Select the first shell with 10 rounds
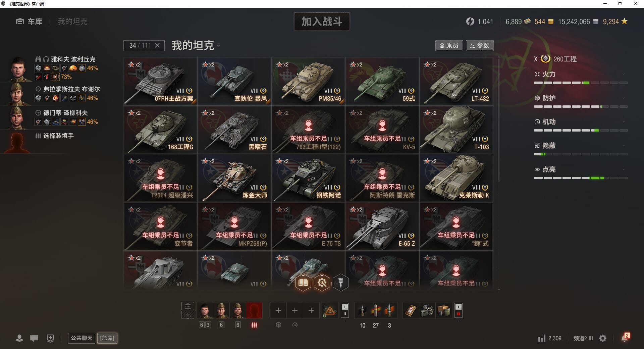 pos(362,311)
